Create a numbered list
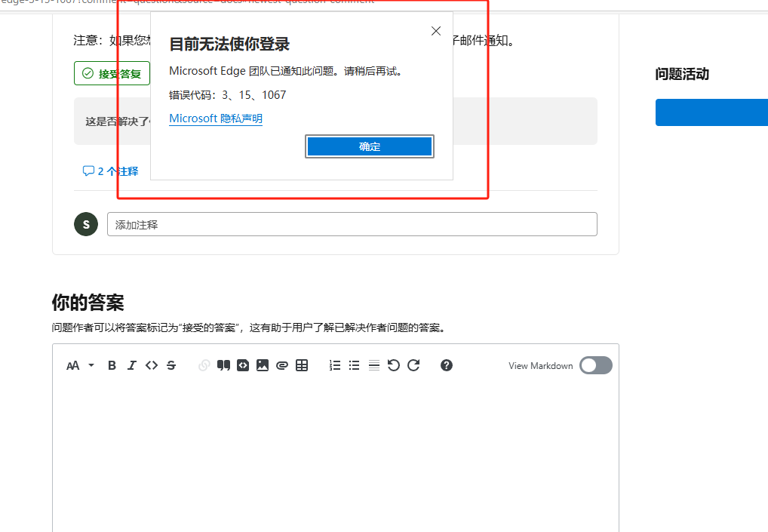This screenshot has width=768, height=532. coord(335,365)
